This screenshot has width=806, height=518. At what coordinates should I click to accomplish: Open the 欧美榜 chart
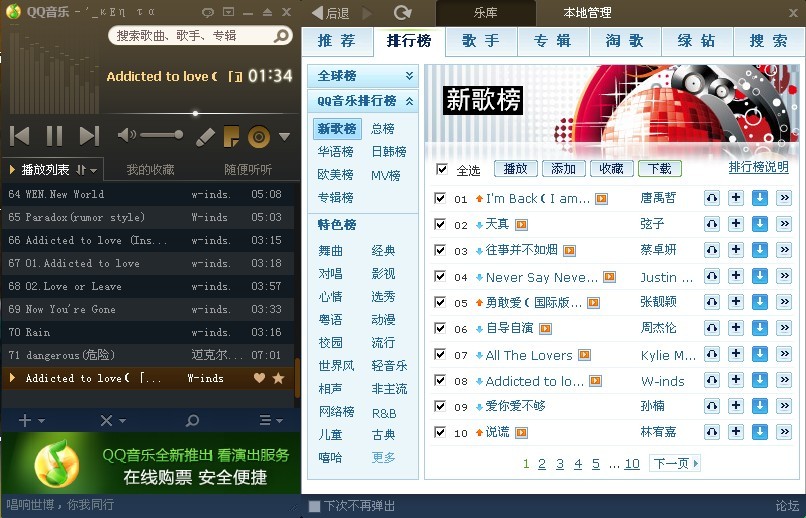(x=335, y=175)
